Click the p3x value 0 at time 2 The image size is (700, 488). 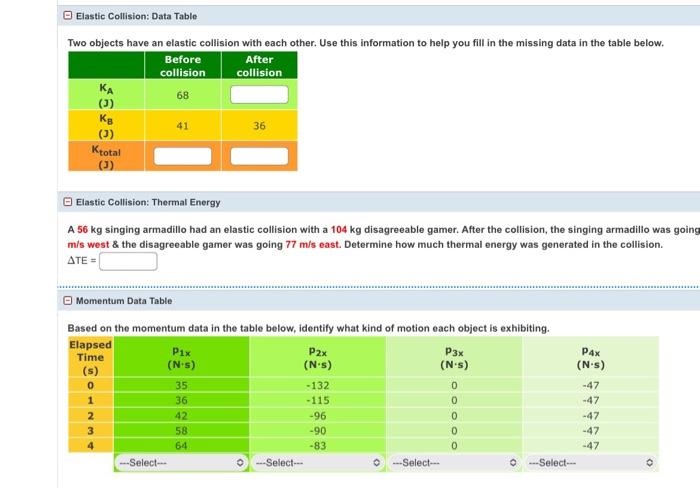(454, 416)
